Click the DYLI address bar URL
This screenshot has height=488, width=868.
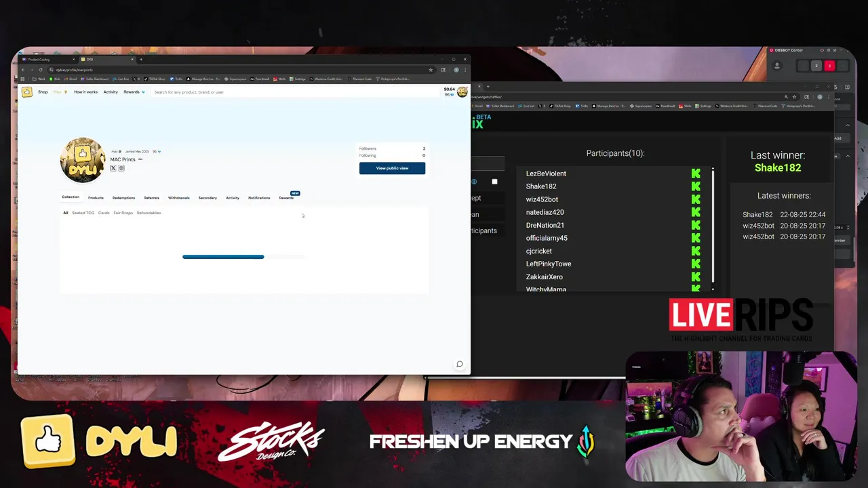pos(75,70)
